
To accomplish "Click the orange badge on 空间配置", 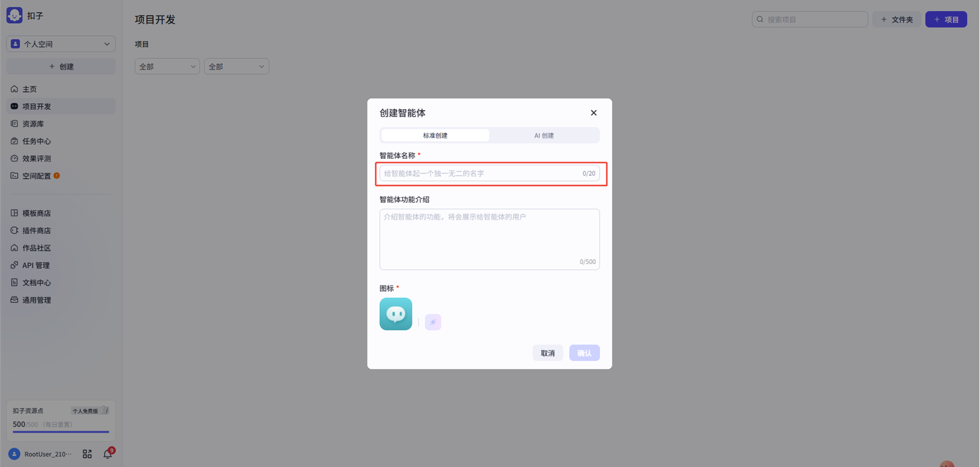I will 57,175.
